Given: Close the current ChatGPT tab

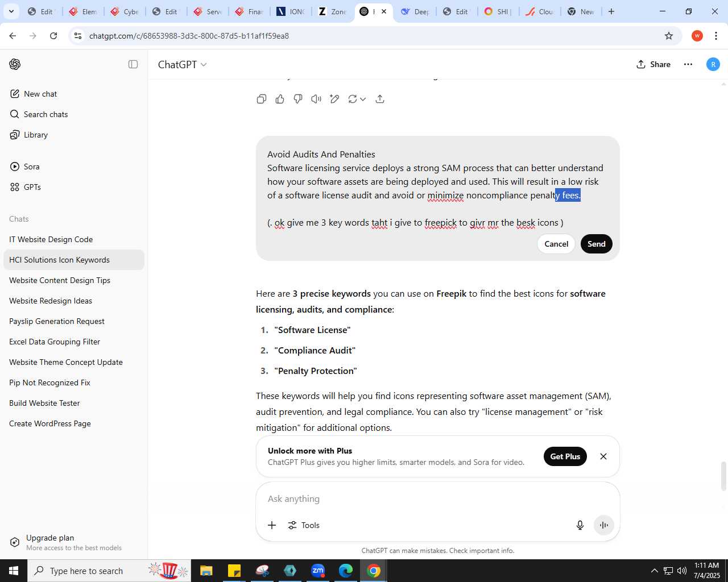Looking at the screenshot, I should 384,11.
